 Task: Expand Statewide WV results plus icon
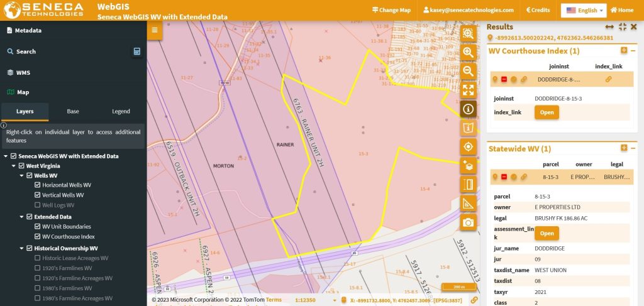coord(624,148)
